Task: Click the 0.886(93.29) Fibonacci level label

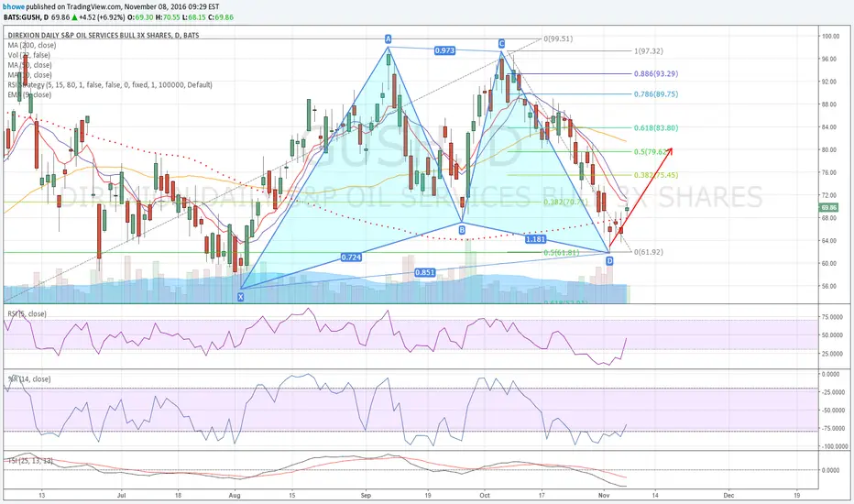Action: 656,73
